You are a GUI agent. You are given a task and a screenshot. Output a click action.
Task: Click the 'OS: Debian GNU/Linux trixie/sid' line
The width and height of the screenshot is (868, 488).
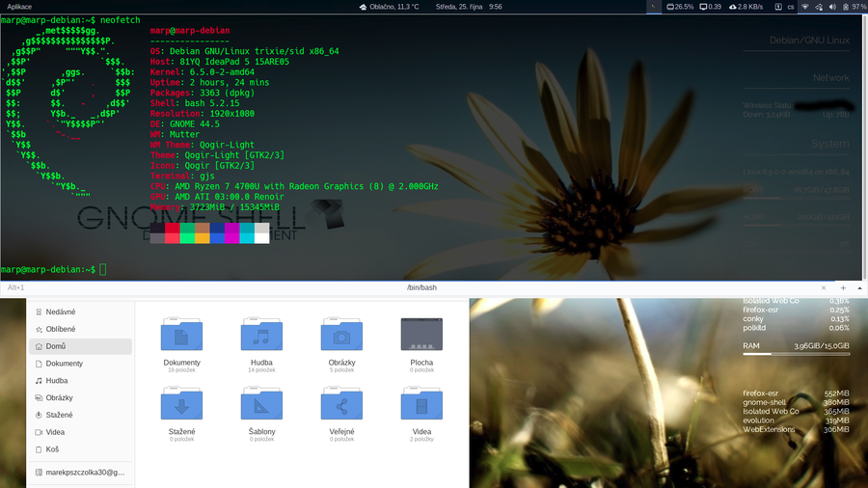point(244,51)
